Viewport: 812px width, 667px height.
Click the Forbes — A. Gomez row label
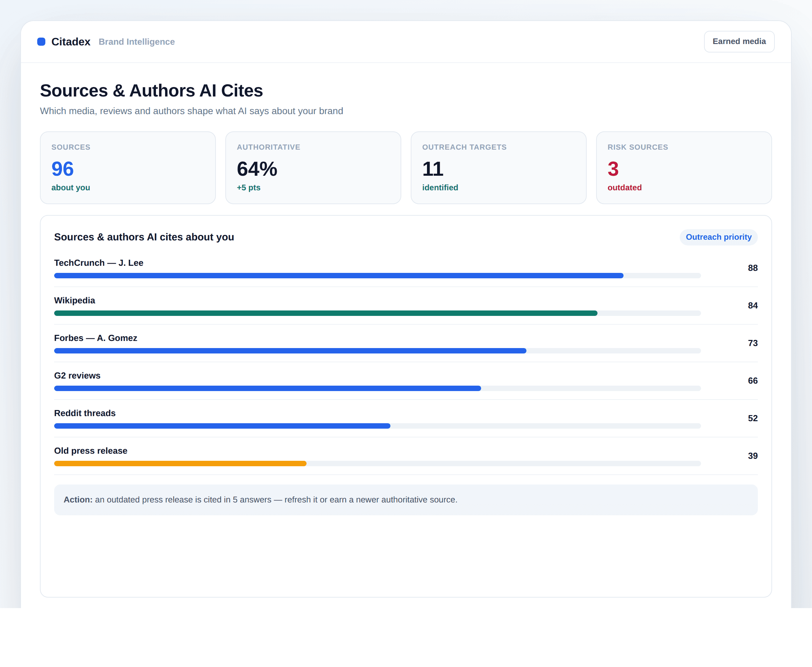(x=96, y=338)
